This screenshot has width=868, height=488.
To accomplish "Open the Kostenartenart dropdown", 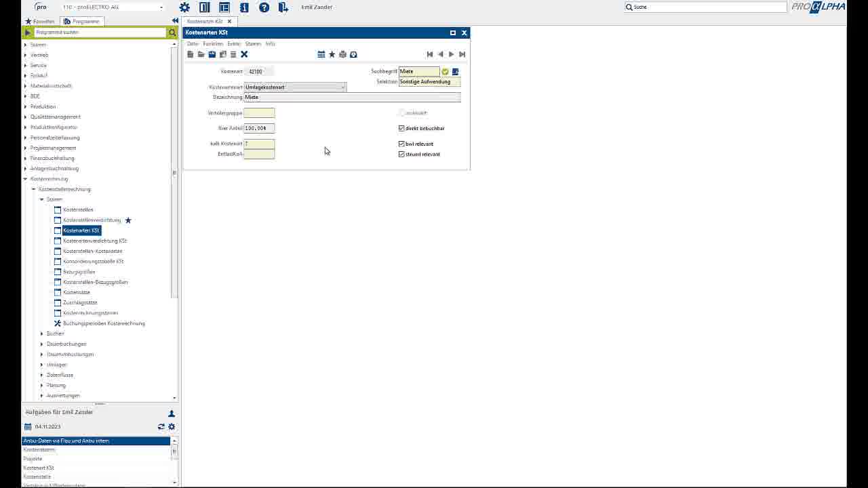I will pyautogui.click(x=342, y=87).
